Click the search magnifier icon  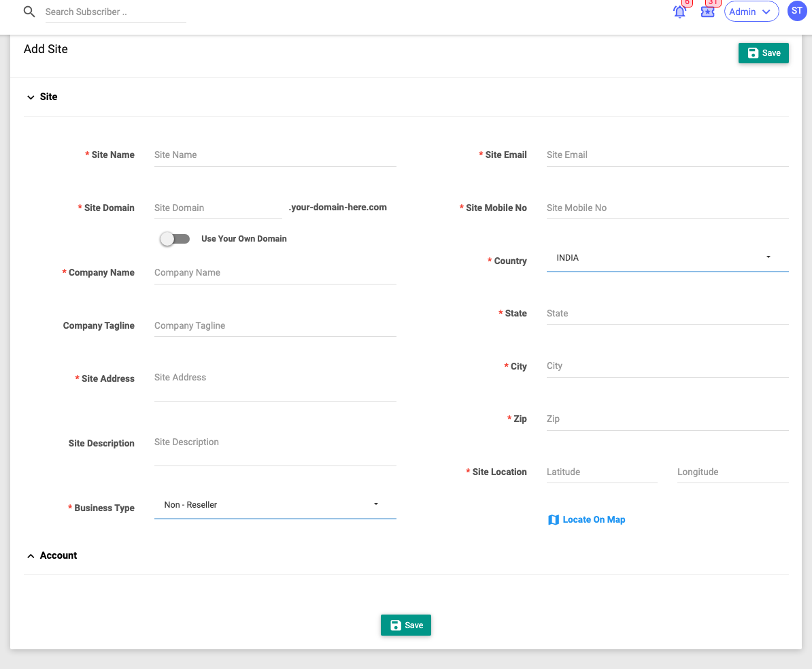[x=29, y=12]
